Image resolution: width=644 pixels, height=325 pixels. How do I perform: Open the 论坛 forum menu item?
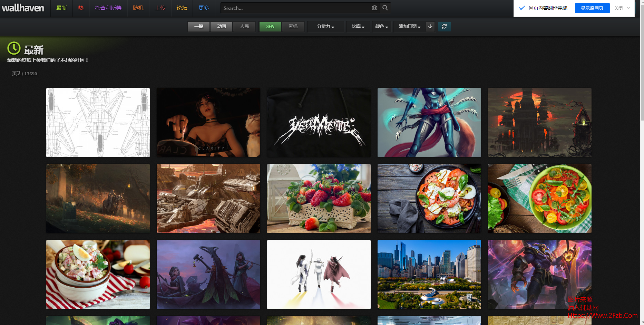coord(182,8)
